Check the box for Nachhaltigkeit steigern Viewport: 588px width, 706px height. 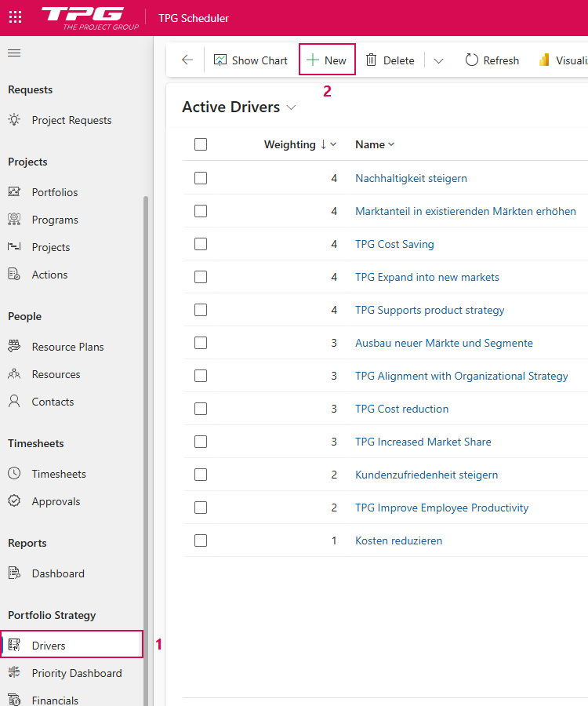(x=201, y=178)
